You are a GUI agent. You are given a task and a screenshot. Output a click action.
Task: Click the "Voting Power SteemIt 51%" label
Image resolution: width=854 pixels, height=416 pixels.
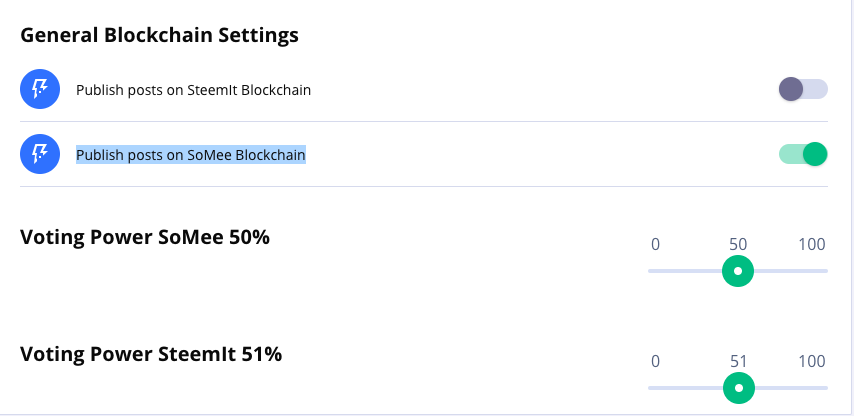coord(151,353)
